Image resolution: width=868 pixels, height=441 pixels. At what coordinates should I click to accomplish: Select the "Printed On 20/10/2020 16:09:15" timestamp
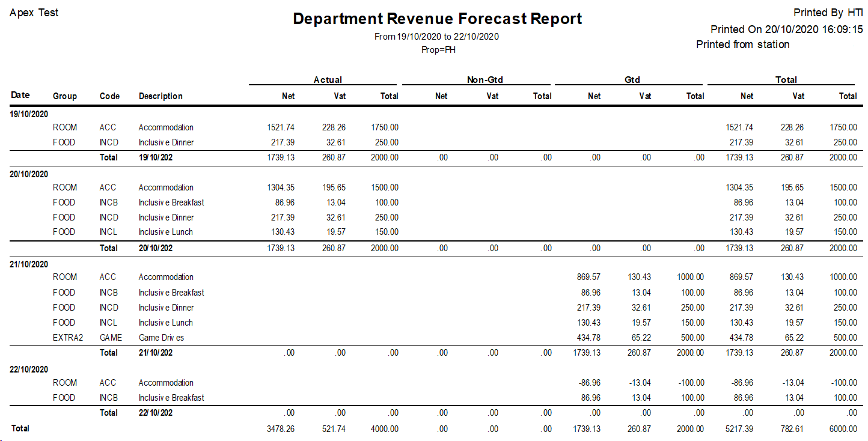[x=787, y=29]
